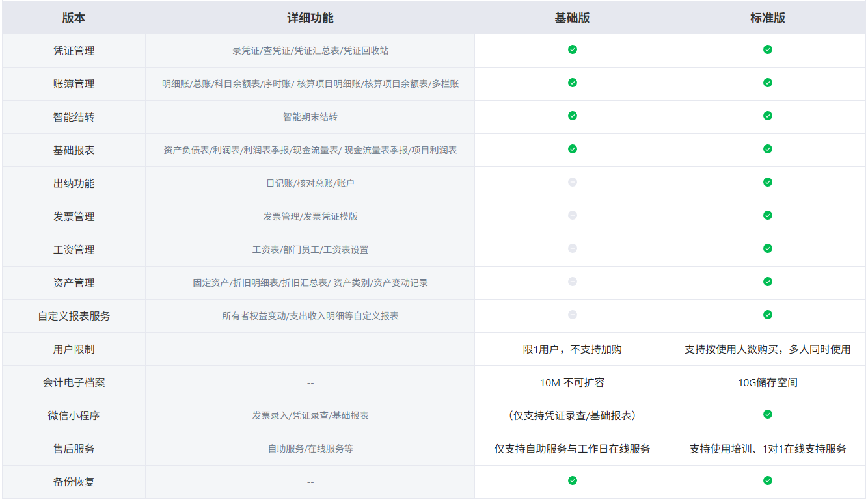Click the 标准版 green check for 智能结转
This screenshot has width=868, height=500.
pos(767,116)
